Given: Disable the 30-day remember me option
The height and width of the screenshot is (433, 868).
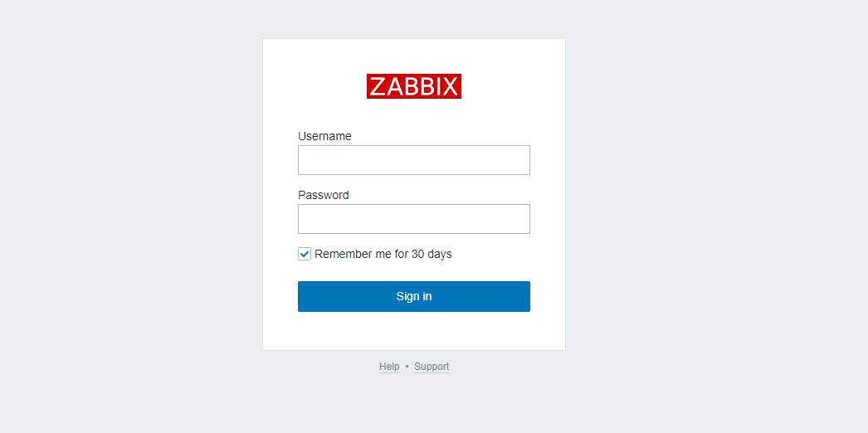Looking at the screenshot, I should 305,254.
